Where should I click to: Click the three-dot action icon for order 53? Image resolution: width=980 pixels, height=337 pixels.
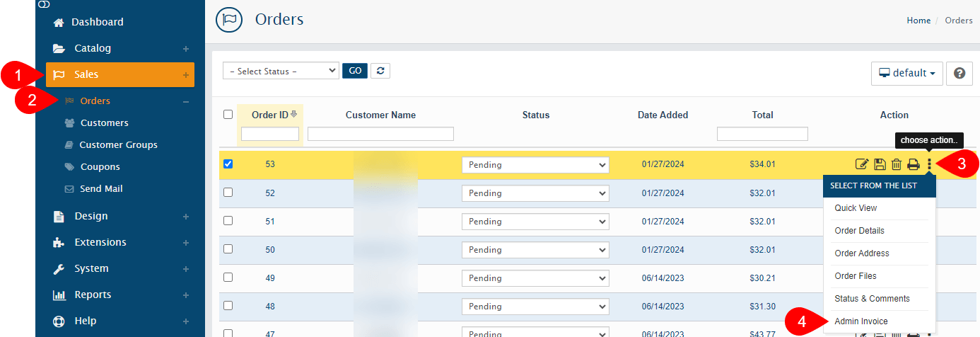(929, 165)
